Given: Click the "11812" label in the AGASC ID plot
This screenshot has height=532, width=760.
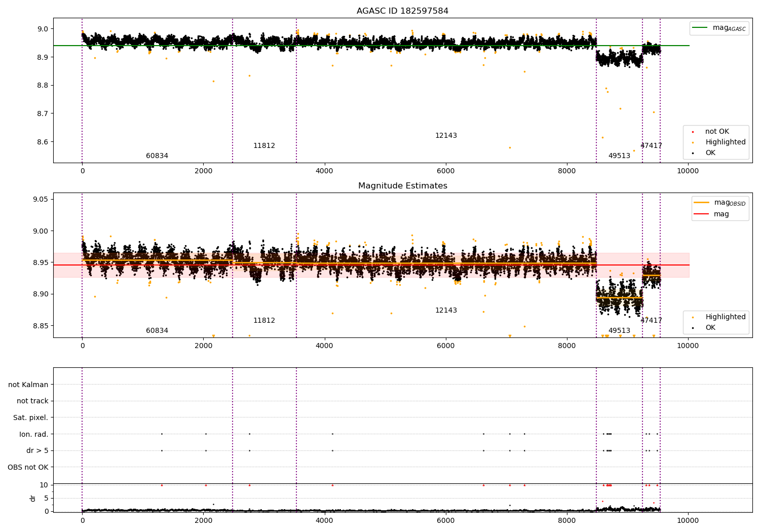Looking at the screenshot, I should 264,146.
